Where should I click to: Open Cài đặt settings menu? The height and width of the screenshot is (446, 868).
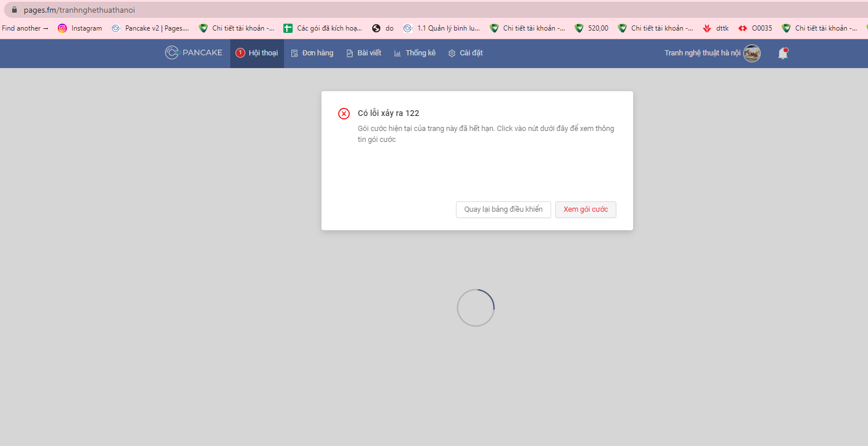click(x=465, y=53)
